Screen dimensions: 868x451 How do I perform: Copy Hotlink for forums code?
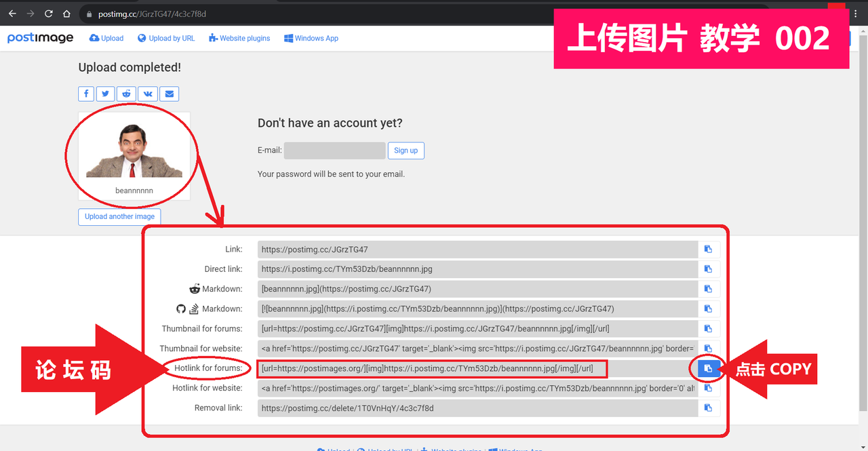(709, 368)
